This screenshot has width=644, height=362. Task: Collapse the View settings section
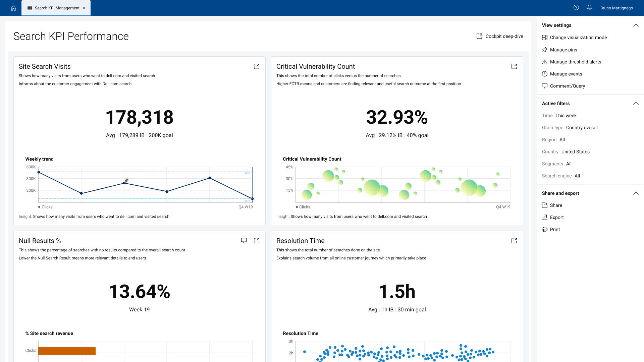[x=636, y=25]
